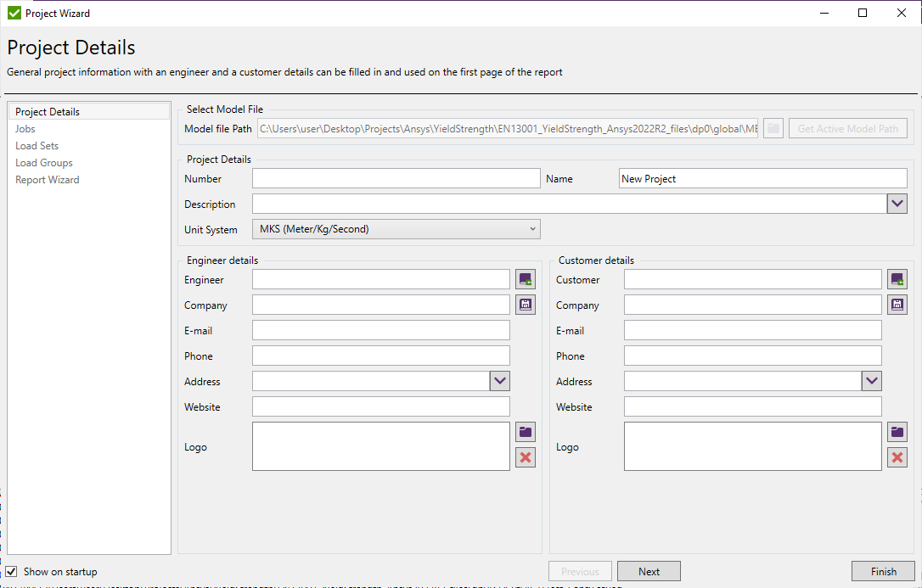Expand the engineer Address chevron
The image size is (922, 588).
coord(500,381)
